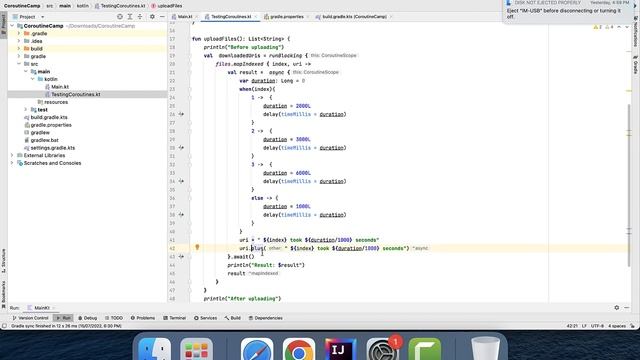Expand the test folder
The height and width of the screenshot is (360, 640).
[26, 109]
